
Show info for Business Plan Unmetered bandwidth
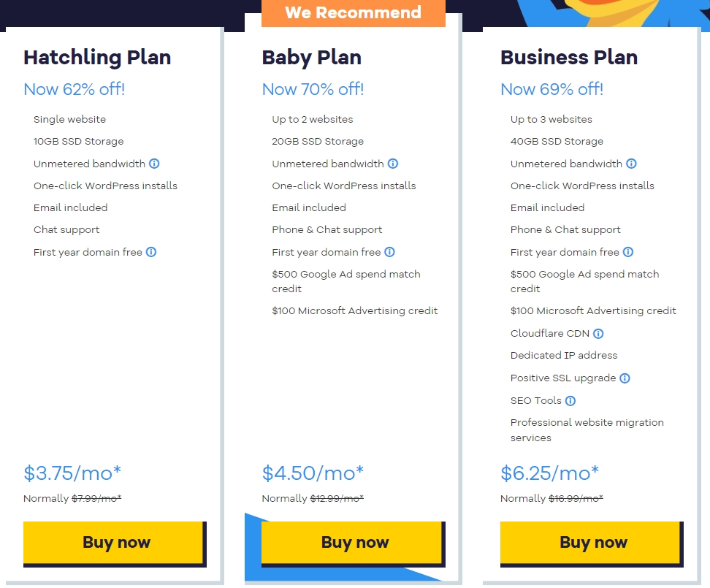click(x=631, y=164)
